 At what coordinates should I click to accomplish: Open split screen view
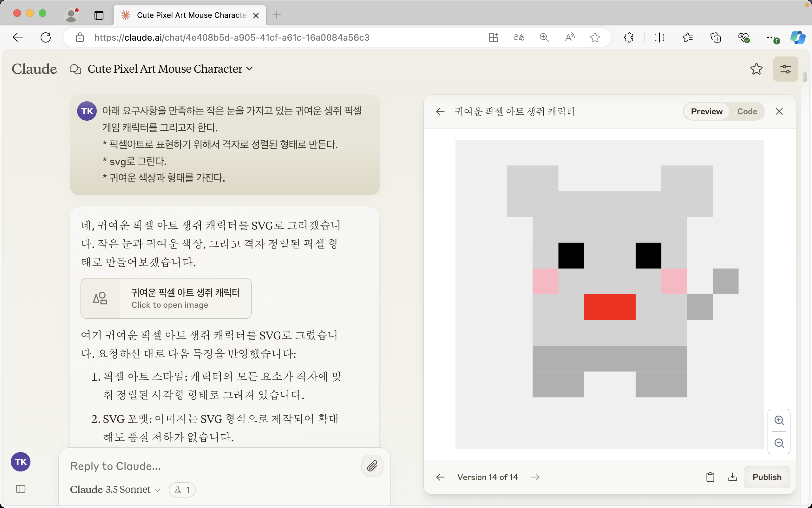coord(659,37)
